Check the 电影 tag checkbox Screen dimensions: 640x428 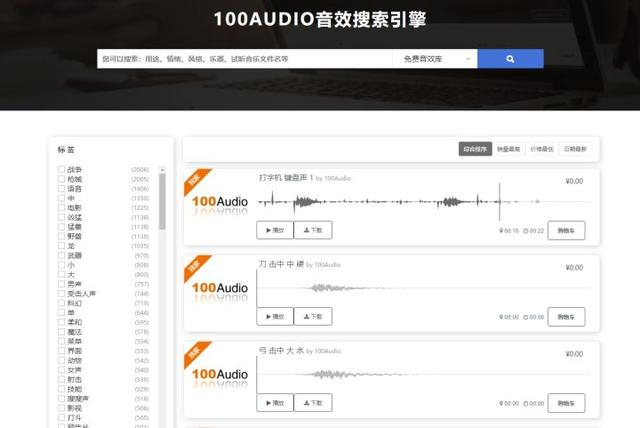point(61,207)
